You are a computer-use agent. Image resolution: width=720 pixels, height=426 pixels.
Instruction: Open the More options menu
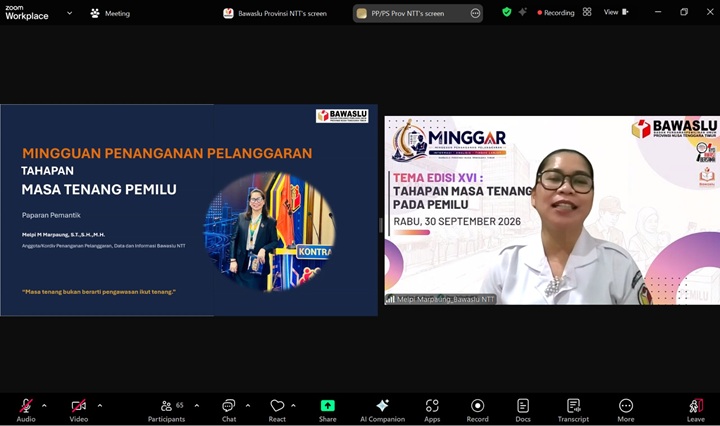[x=626, y=410]
